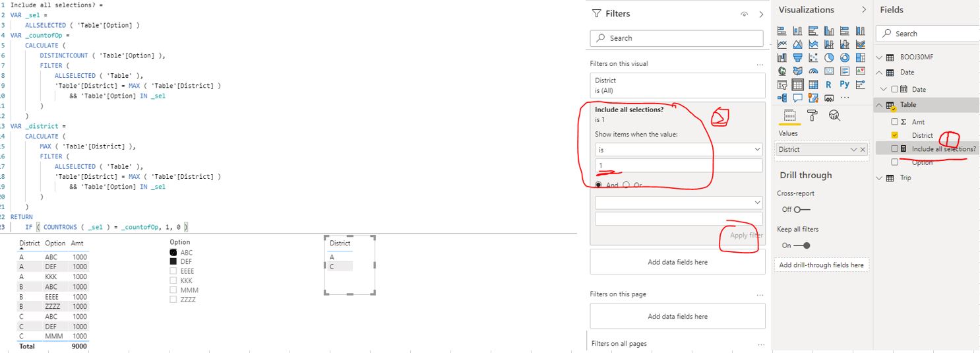This screenshot has height=353, width=980.
Task: Collapse the Visualizations pane
Action: click(864, 10)
